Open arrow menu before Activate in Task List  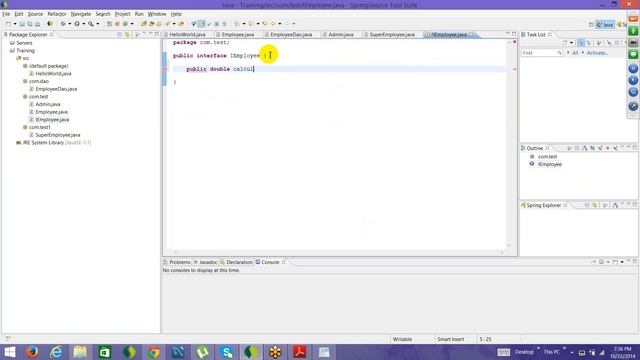pos(583,53)
